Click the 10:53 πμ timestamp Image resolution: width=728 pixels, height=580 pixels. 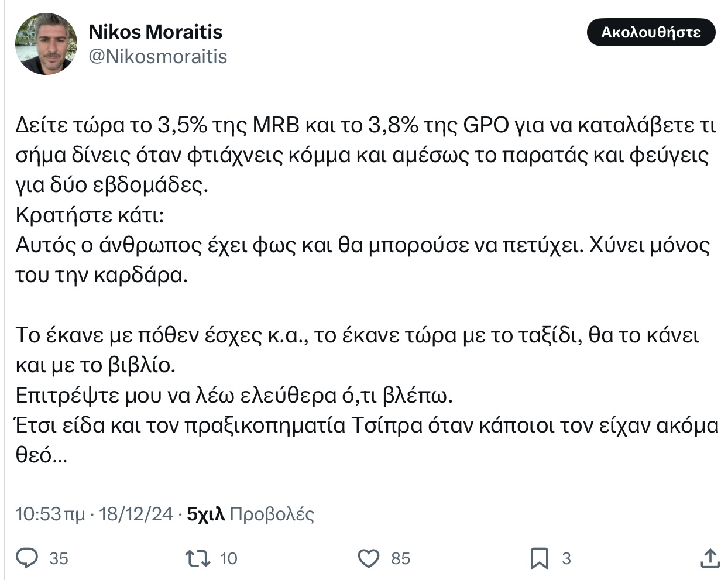(x=50, y=514)
